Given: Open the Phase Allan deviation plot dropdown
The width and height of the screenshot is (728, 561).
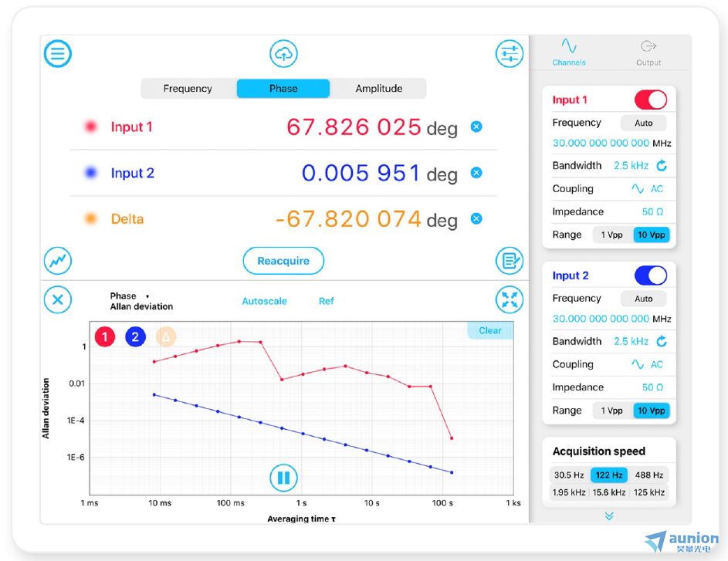Looking at the screenshot, I should coord(141,301).
